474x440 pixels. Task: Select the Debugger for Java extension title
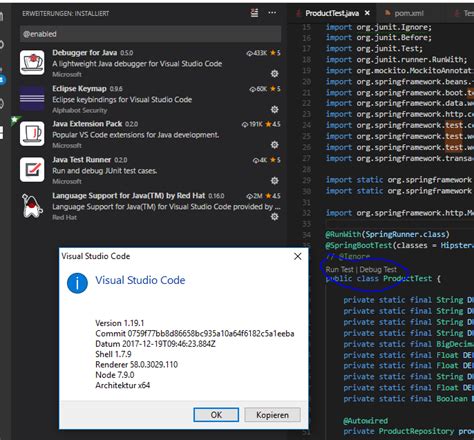coord(85,53)
